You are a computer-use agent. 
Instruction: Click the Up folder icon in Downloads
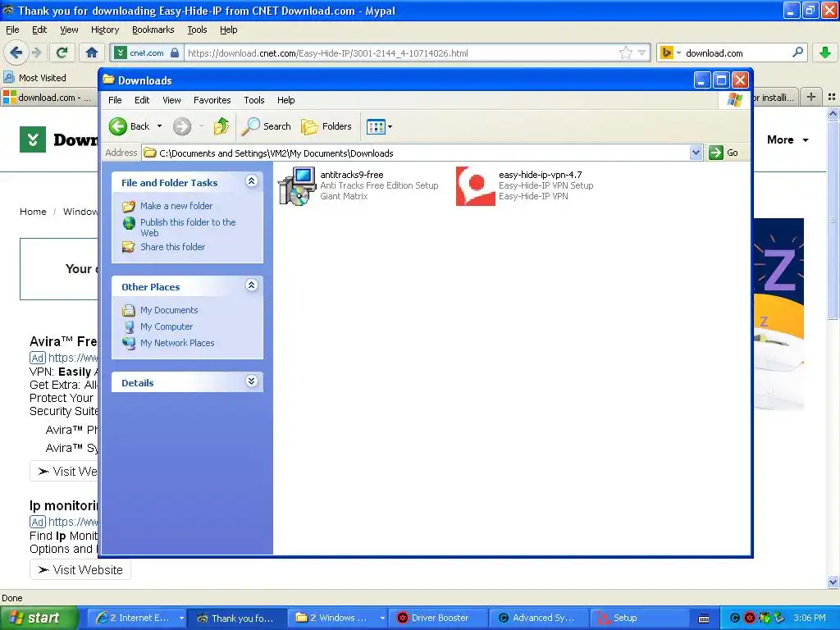pos(221,126)
